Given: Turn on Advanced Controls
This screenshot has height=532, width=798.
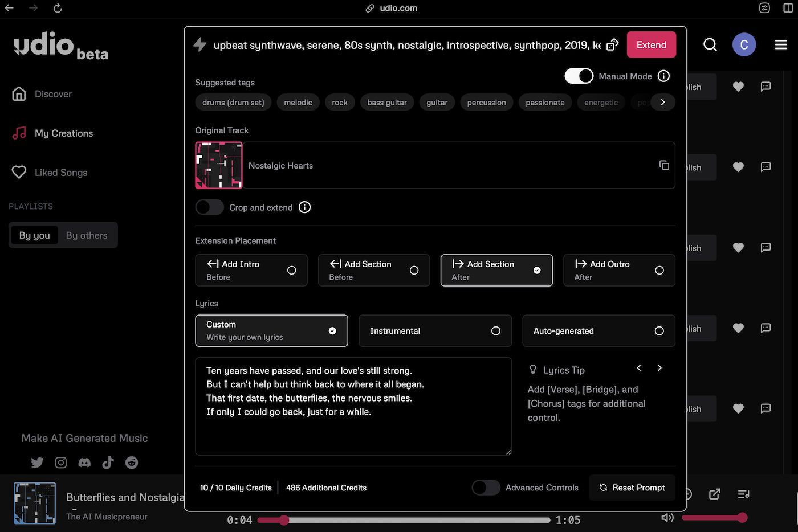Looking at the screenshot, I should click(486, 488).
